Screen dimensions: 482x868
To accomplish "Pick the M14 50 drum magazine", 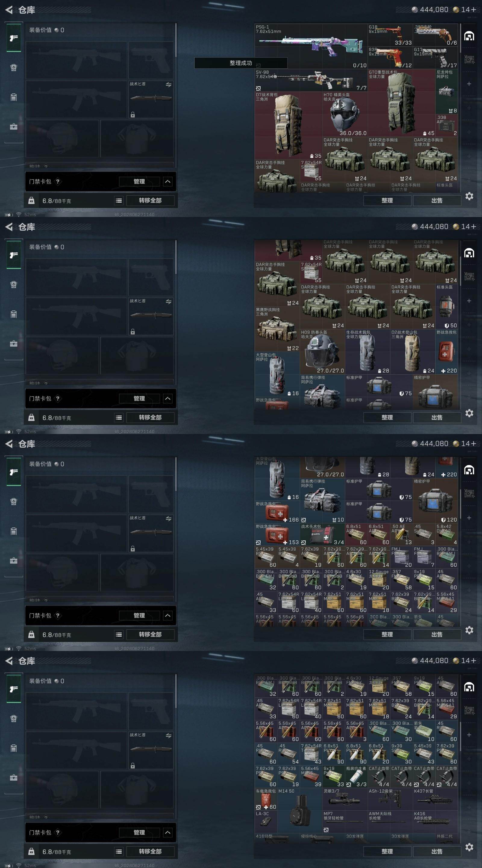I will coord(300,811).
